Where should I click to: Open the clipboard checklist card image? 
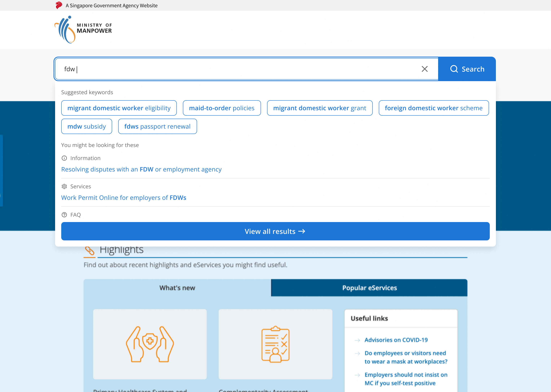point(275,344)
